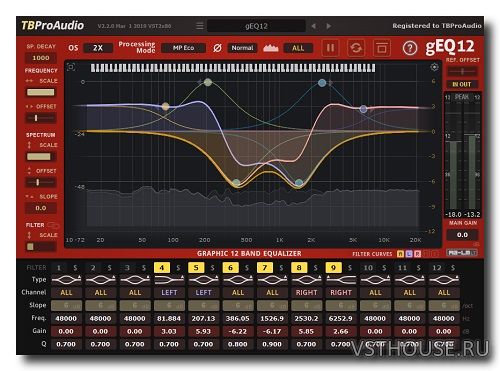Open help question mark icon
Viewport: 500px width, 371px height.
410,48
